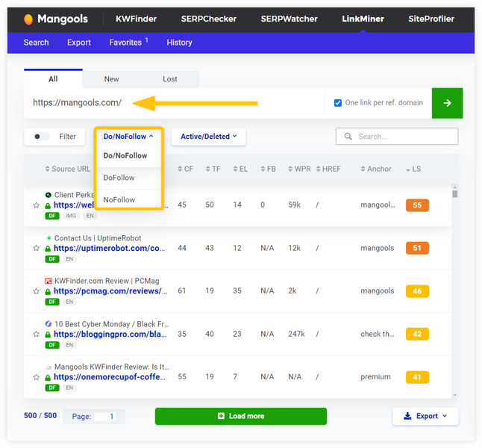The image size is (482, 448).
Task: Collapse the Do/NoFollow dropdown
Action: pos(128,137)
